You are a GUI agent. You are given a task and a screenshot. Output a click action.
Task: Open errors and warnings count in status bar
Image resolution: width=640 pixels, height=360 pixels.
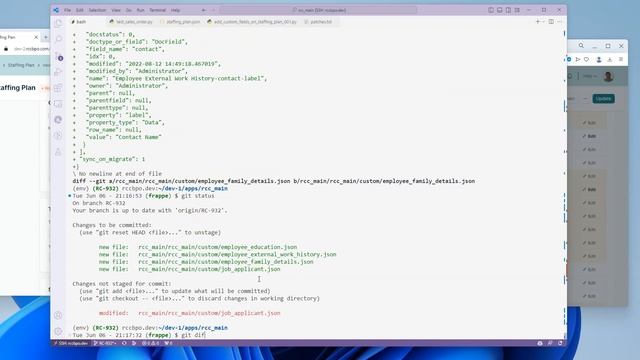(x=151, y=343)
